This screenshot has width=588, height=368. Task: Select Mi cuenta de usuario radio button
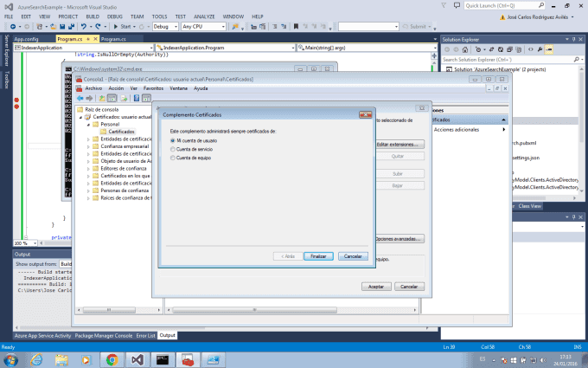pos(173,140)
